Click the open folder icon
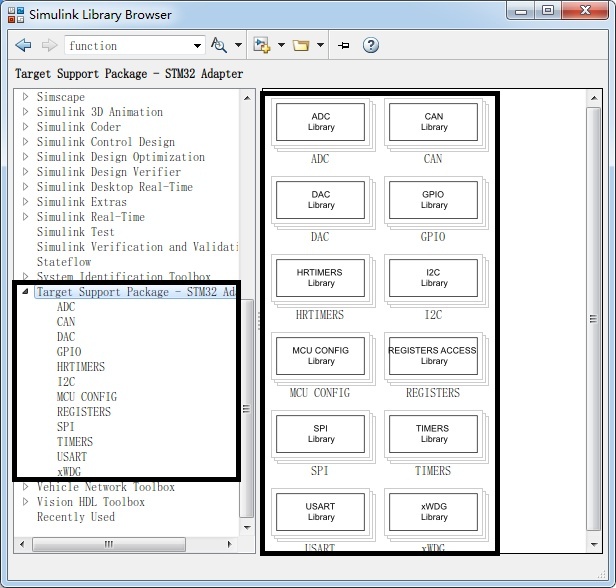This screenshot has height=588, width=616. (300, 46)
